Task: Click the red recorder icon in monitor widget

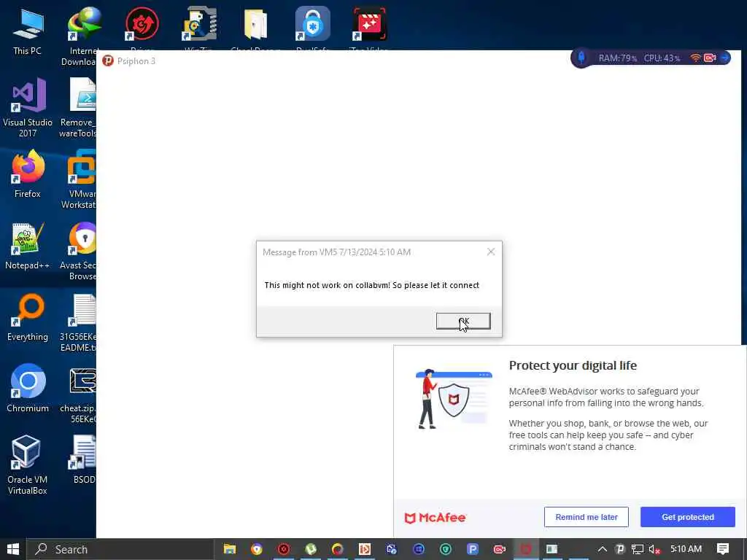Action: click(710, 58)
